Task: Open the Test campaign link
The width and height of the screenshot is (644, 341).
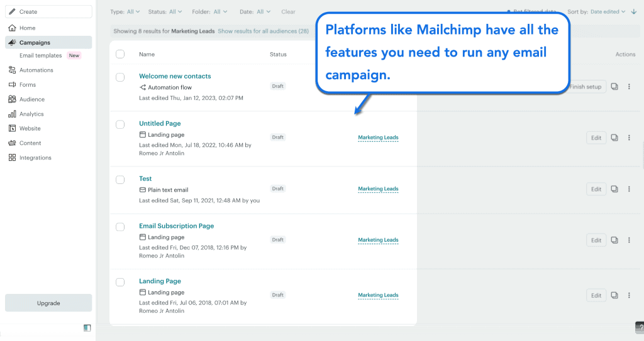Action: coord(145,179)
